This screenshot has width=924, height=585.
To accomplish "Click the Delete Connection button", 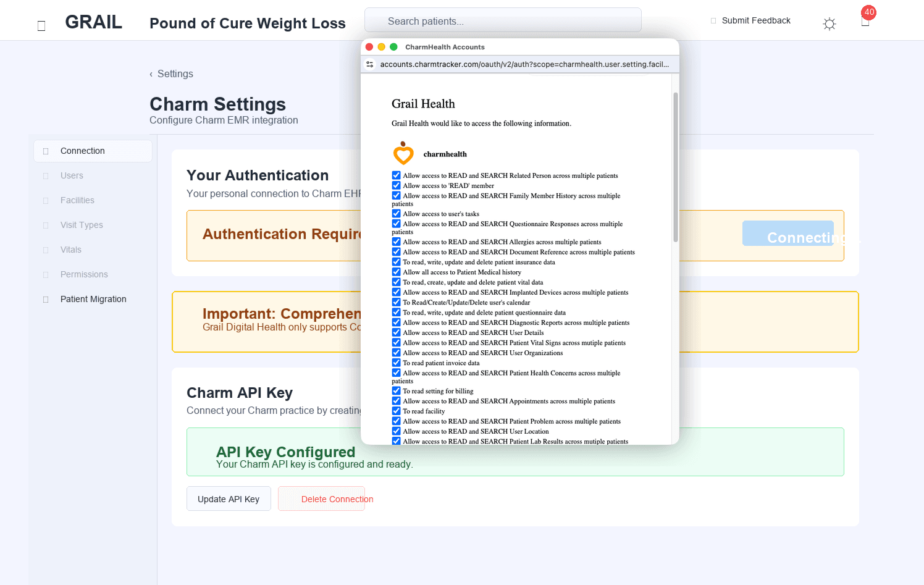I will click(321, 499).
